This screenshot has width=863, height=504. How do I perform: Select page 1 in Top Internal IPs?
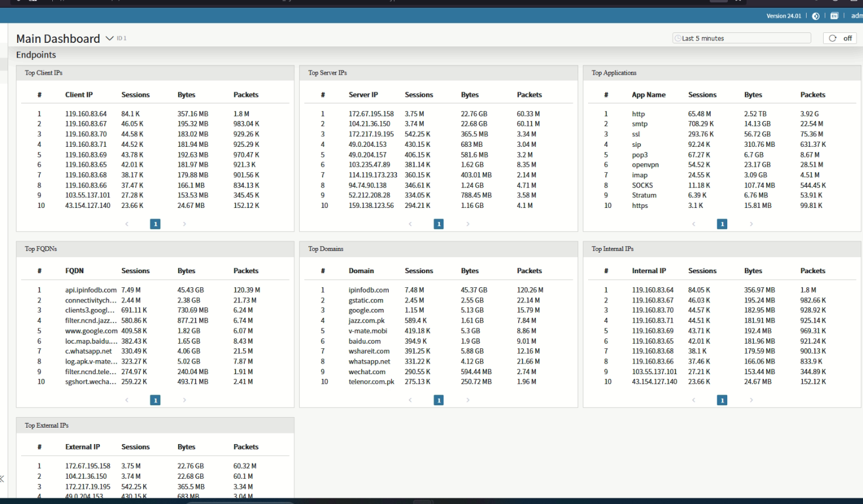pyautogui.click(x=722, y=400)
